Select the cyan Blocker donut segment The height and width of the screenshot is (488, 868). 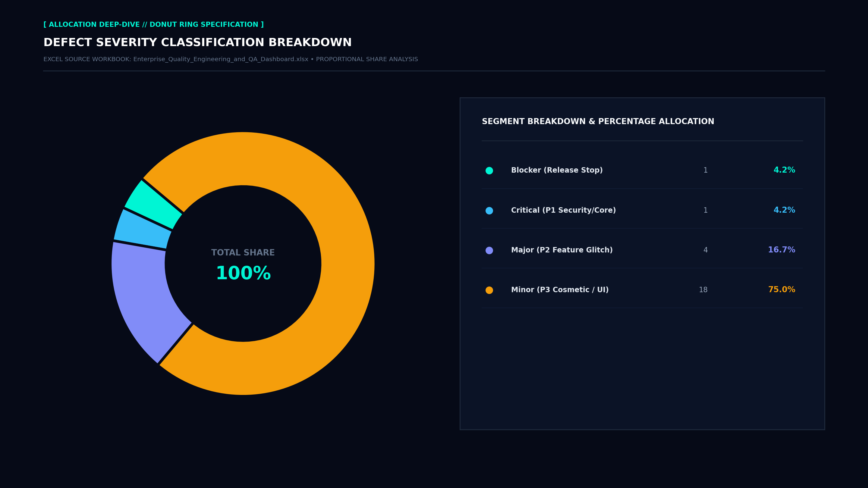click(153, 205)
